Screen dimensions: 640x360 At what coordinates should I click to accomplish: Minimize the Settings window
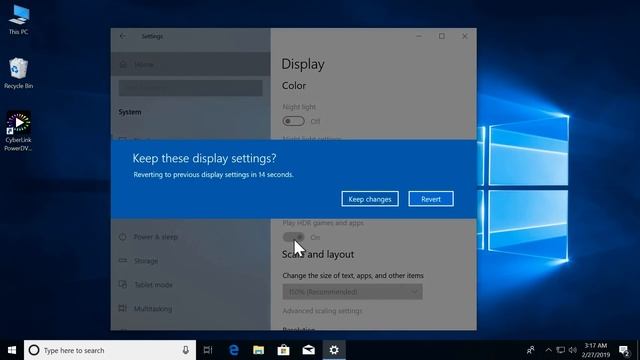(419, 36)
